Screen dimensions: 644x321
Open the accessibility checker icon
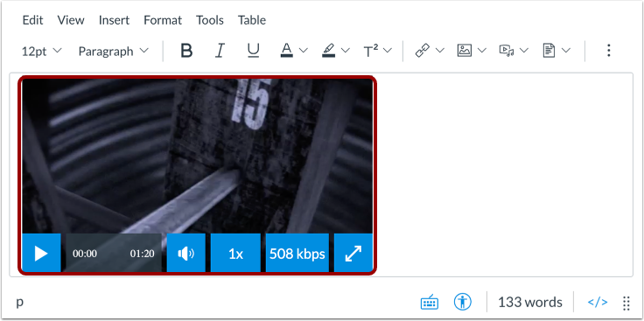(463, 302)
